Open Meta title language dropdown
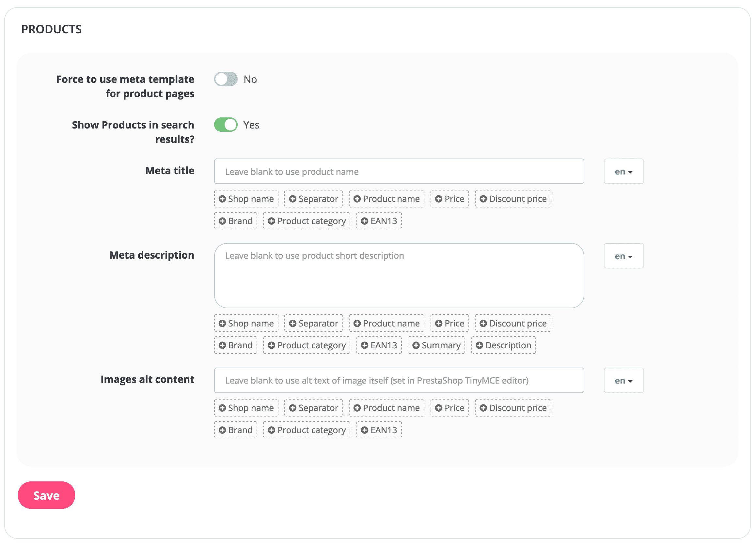Viewport: 756px width, 546px height. [623, 171]
